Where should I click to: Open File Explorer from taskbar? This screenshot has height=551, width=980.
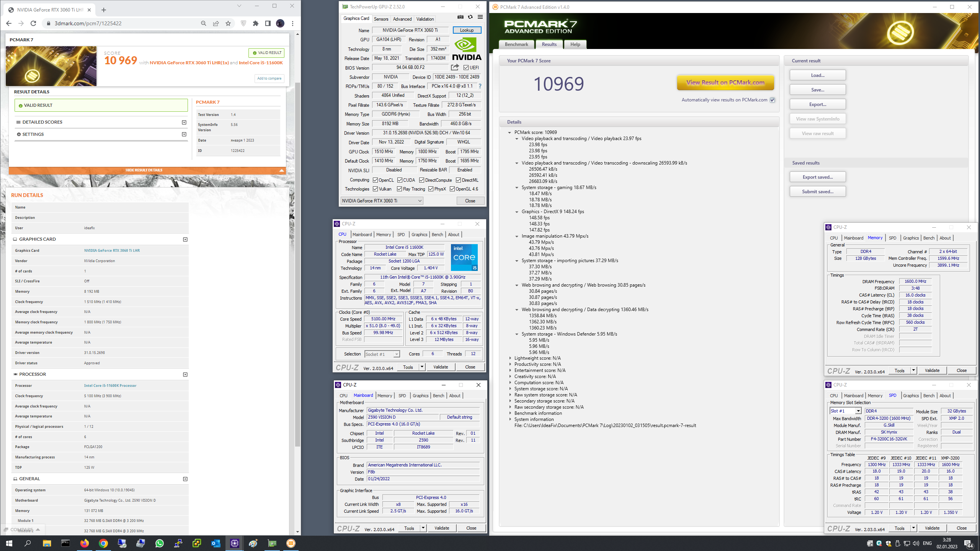(47, 543)
